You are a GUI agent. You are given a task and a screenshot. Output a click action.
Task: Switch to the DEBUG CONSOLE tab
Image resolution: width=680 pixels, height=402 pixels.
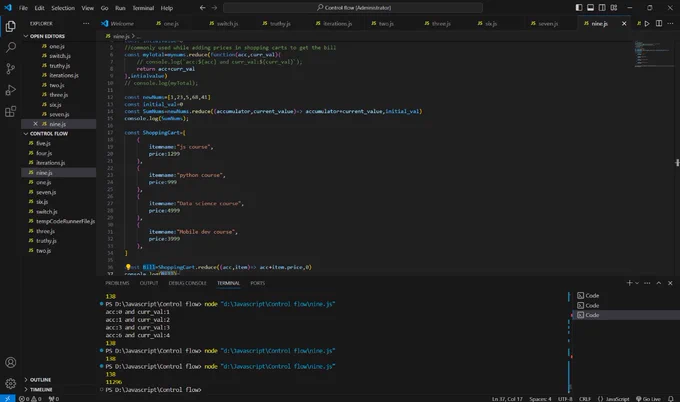(x=187, y=283)
